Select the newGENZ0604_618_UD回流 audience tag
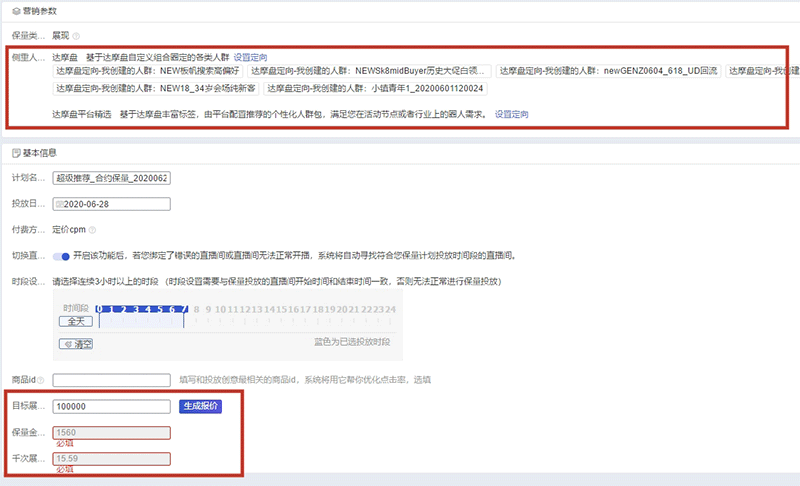This screenshot has width=800, height=486. click(x=608, y=71)
